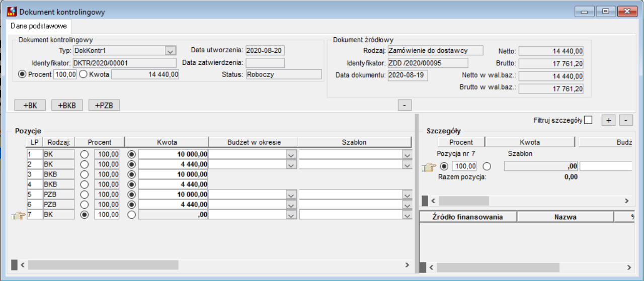Click the Brutto value 17 761,20

(551, 63)
